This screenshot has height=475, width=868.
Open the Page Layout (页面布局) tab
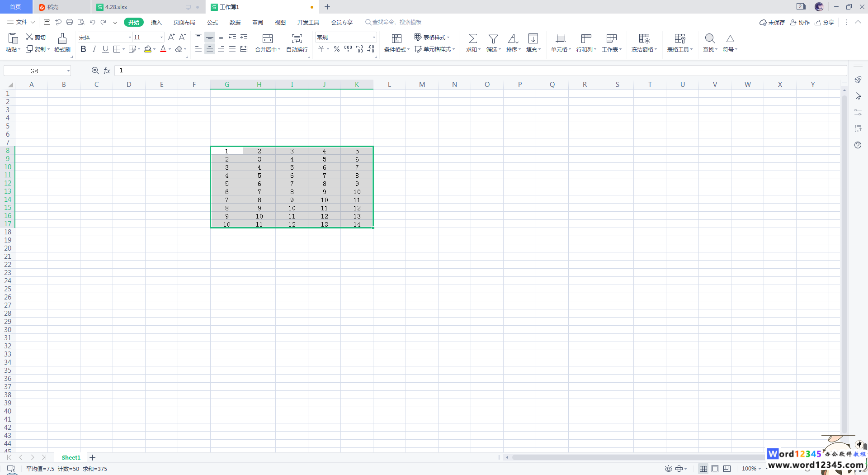pyautogui.click(x=184, y=22)
